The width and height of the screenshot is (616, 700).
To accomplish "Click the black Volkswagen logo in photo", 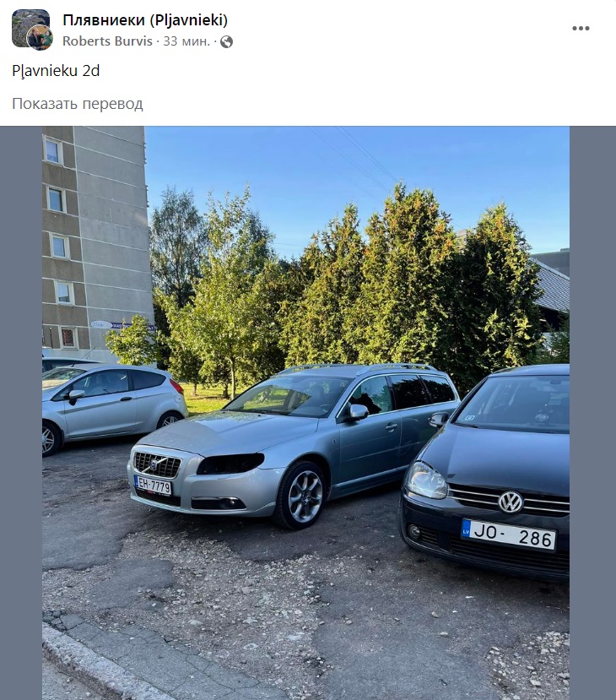I will (511, 502).
